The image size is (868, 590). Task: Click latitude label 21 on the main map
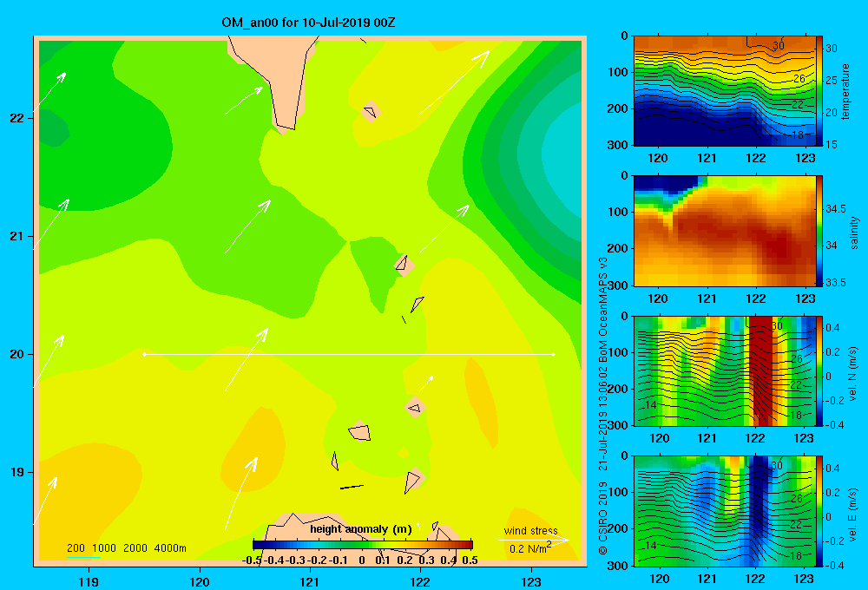[x=16, y=236]
